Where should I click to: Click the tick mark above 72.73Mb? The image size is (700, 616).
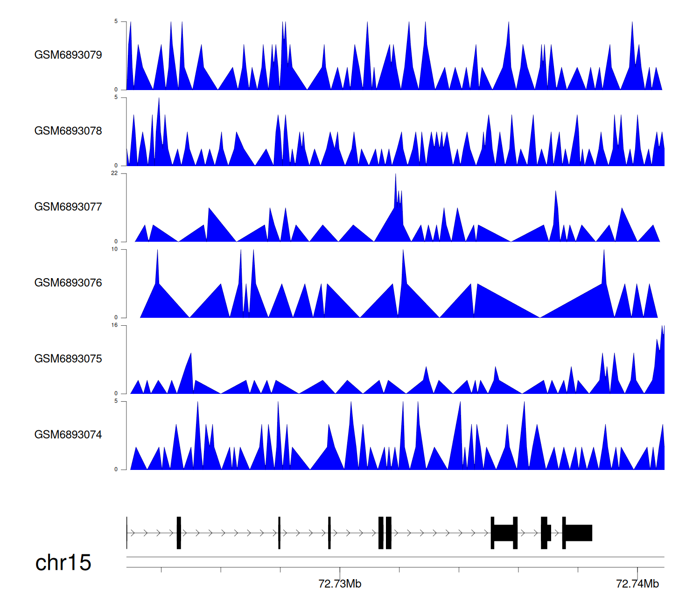tap(340, 570)
